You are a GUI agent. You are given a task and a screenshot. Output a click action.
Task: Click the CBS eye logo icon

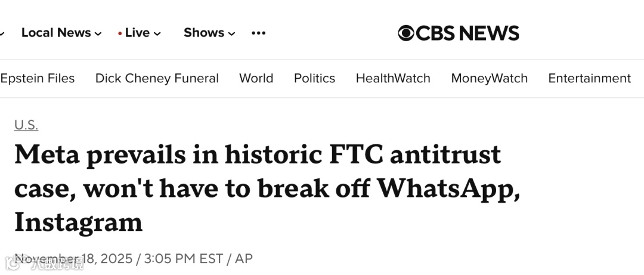(406, 33)
